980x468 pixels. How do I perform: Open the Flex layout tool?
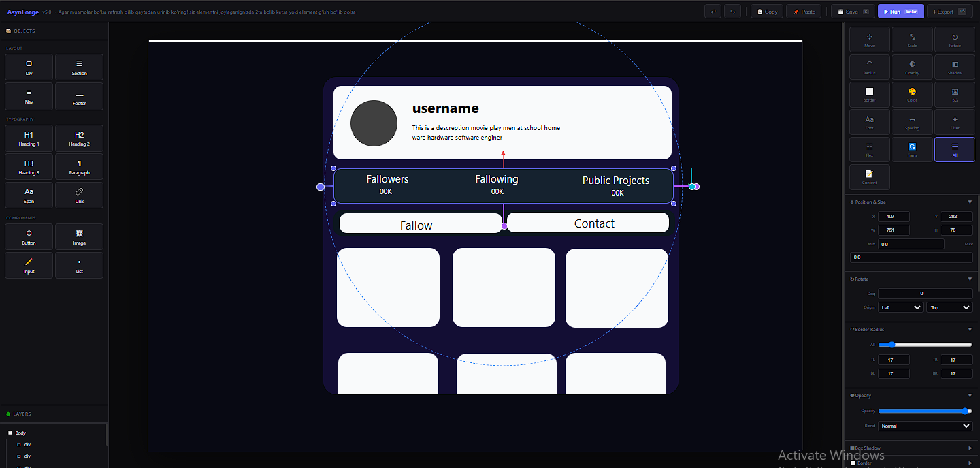[x=869, y=150]
